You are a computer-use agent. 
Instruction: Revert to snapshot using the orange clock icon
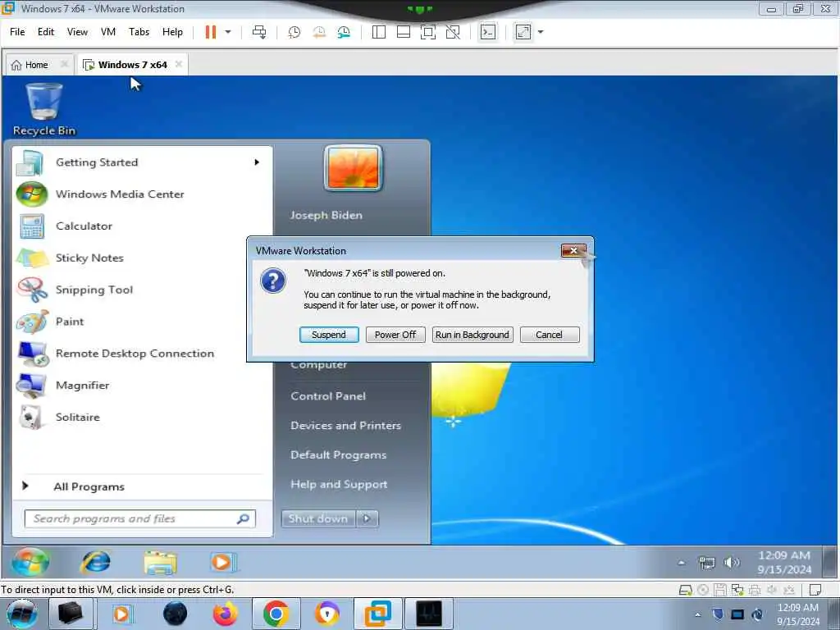pos(319,32)
